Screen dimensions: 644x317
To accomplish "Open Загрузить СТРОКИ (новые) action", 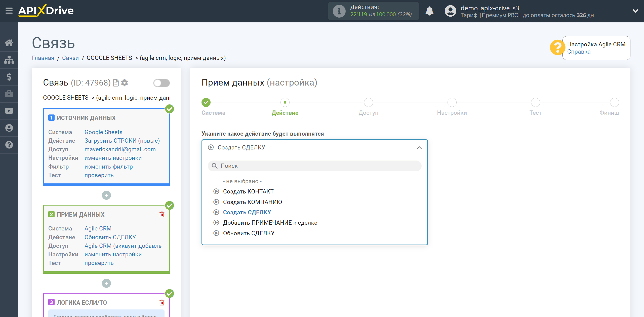I will [x=122, y=141].
